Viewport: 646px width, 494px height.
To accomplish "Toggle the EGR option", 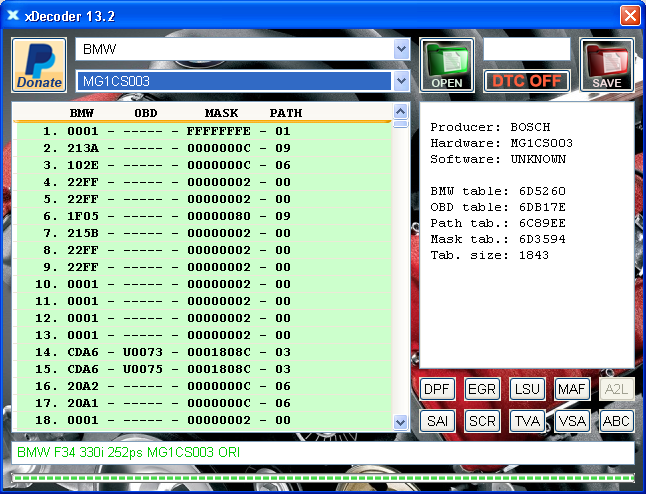I will click(x=482, y=389).
